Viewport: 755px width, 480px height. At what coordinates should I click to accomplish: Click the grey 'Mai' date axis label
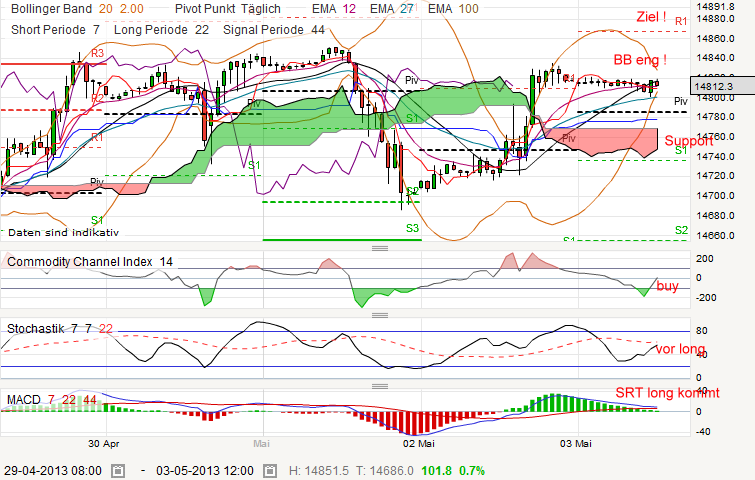[261, 443]
